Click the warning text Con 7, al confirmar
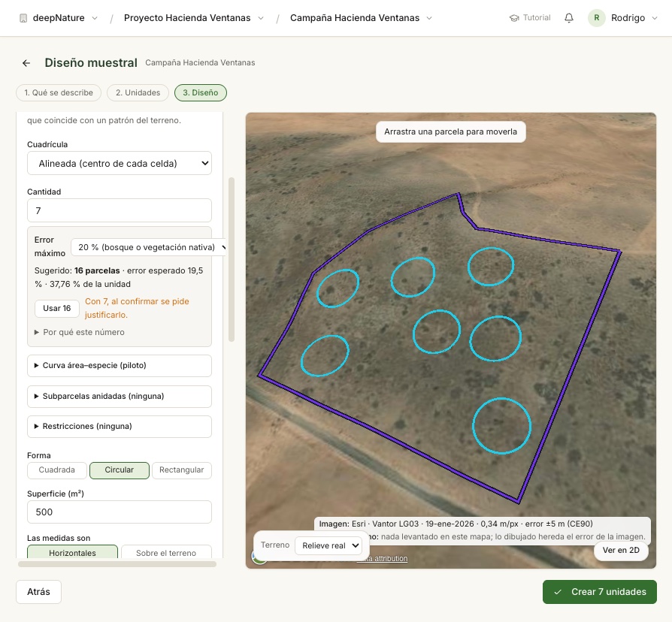The width and height of the screenshot is (672, 622). pyautogui.click(x=137, y=308)
